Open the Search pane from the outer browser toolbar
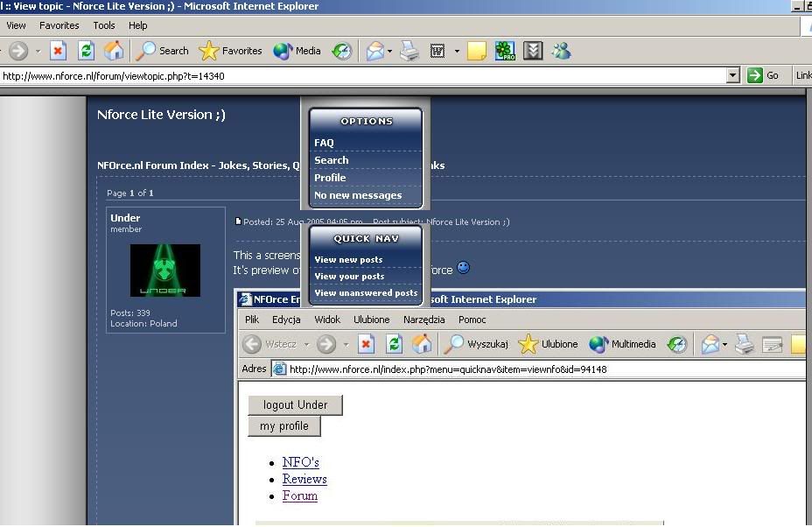Image resolution: width=812 pixels, height=527 pixels. coord(163,51)
